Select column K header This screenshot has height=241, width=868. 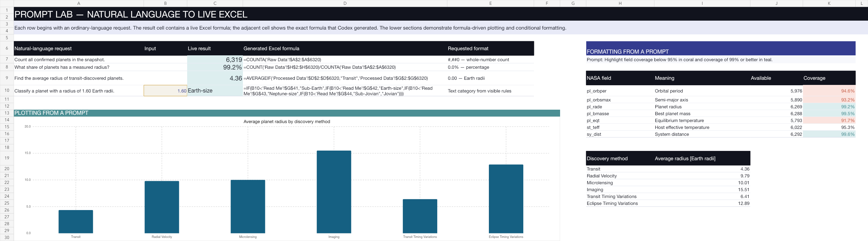coord(829,3)
